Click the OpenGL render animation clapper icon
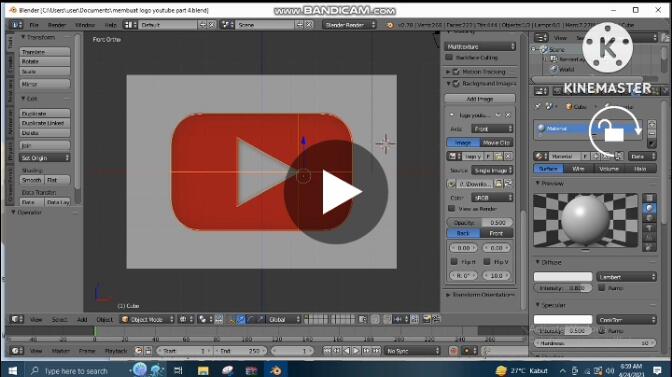 tap(436, 319)
